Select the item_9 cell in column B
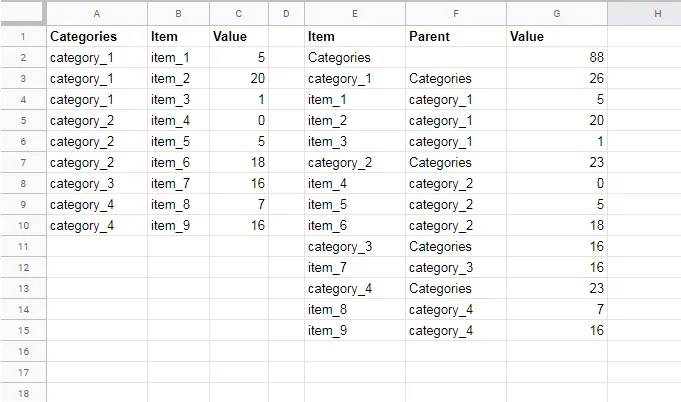The image size is (681, 402). 178,225
